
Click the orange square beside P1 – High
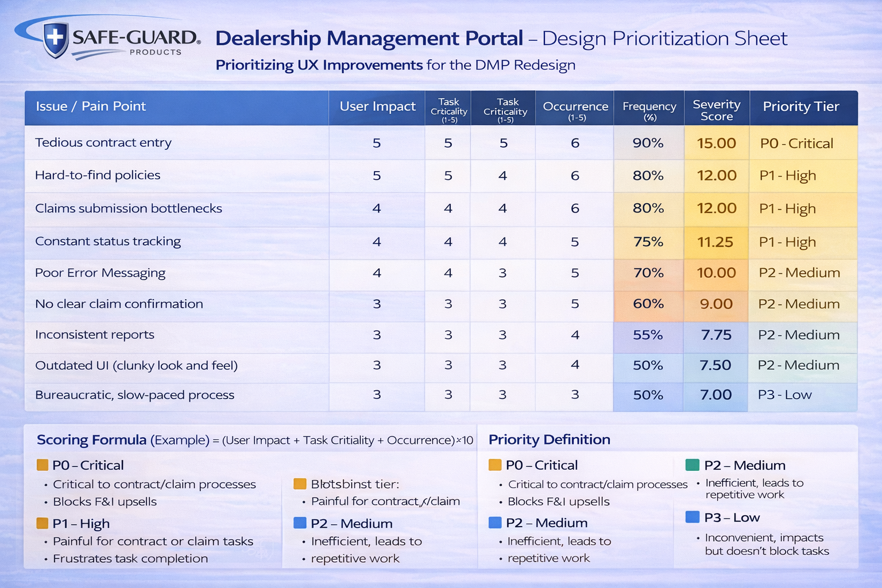(x=42, y=523)
